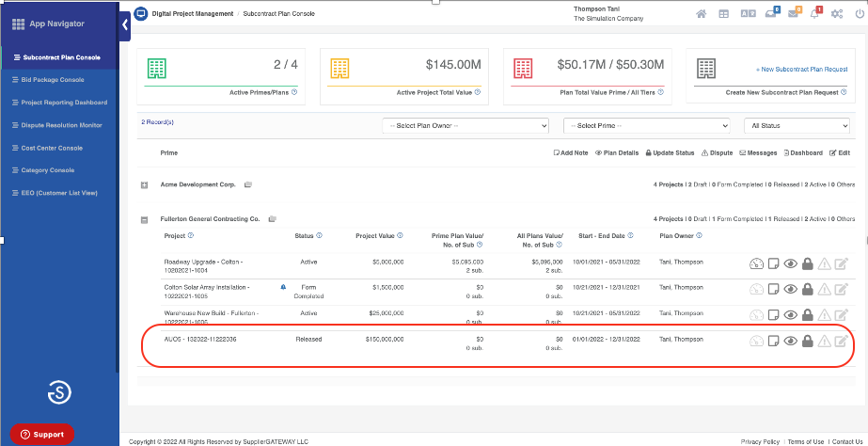Screen dimensions: 868x446
Task: Open the Select Prime dropdown
Action: tap(647, 126)
